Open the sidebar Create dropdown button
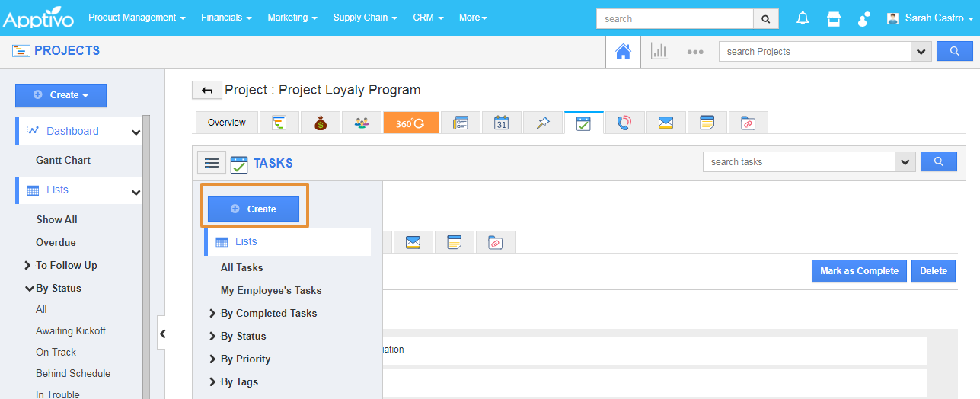The image size is (980, 399). [61, 95]
